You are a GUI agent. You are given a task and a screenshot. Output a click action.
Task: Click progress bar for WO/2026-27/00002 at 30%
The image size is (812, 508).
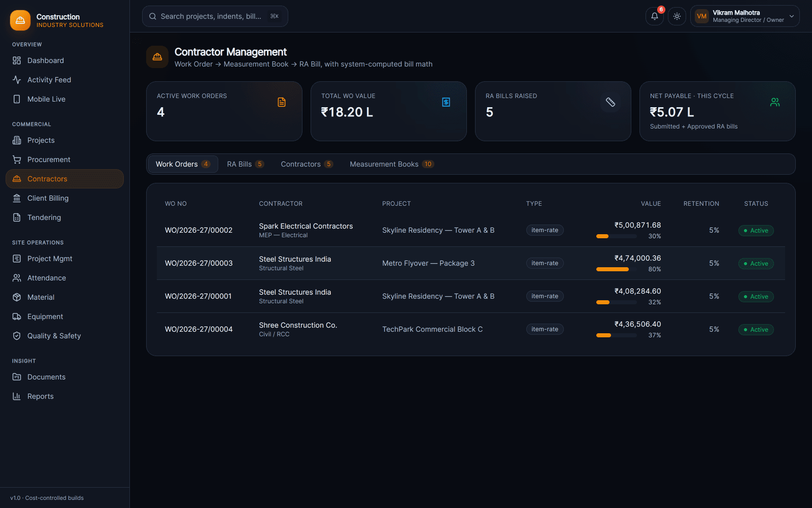tap(617, 236)
